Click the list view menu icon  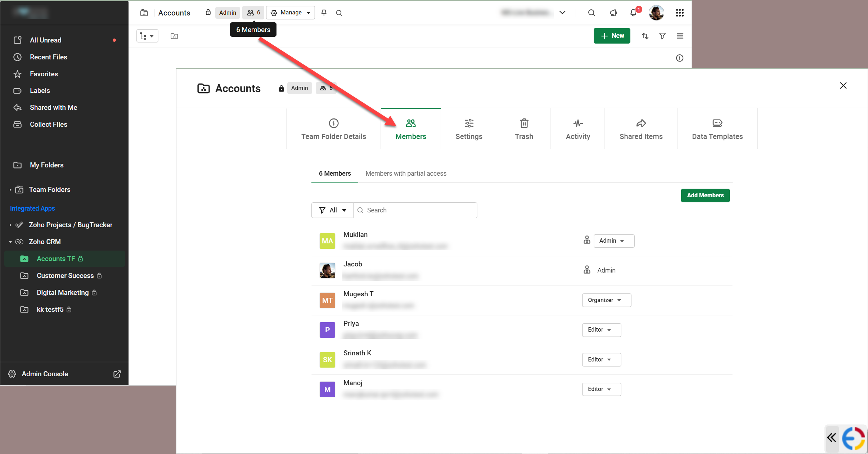tap(680, 36)
